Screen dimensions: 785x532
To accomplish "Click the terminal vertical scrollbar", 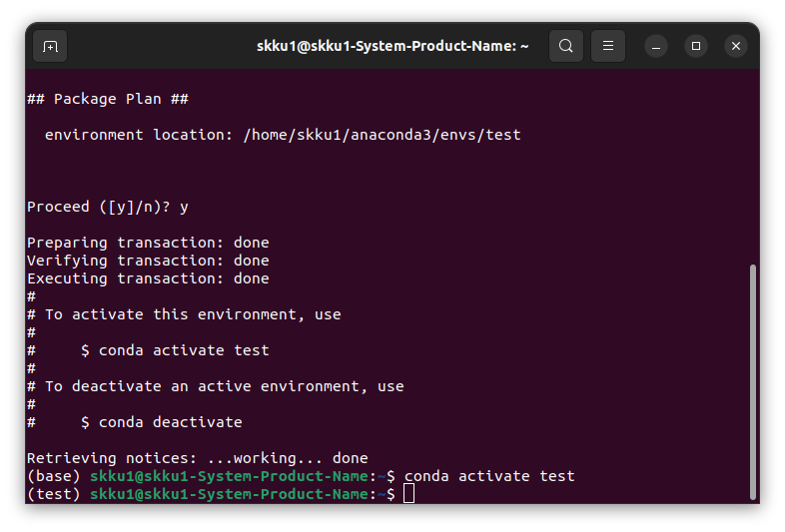I will tap(752, 382).
